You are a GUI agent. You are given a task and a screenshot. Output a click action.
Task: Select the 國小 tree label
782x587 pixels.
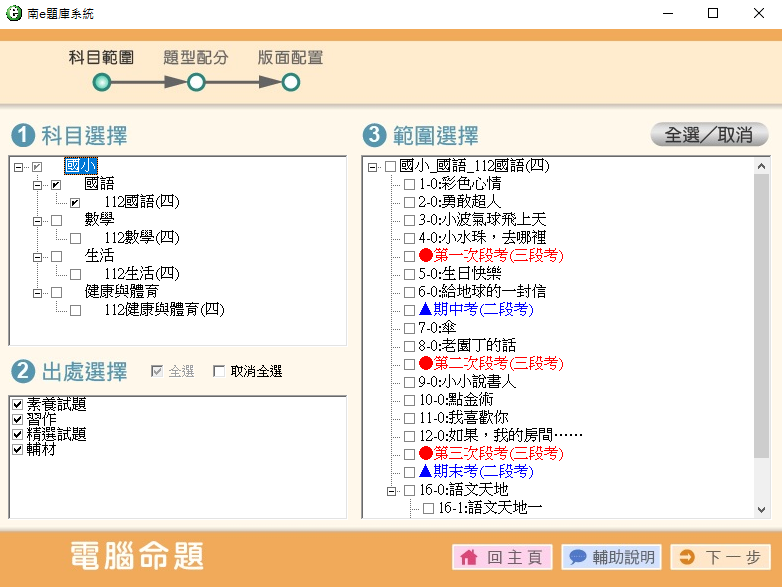coord(81,166)
